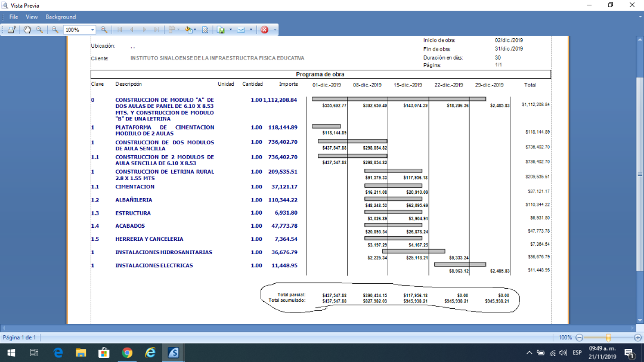Click the print icon in the toolbar

(12, 30)
